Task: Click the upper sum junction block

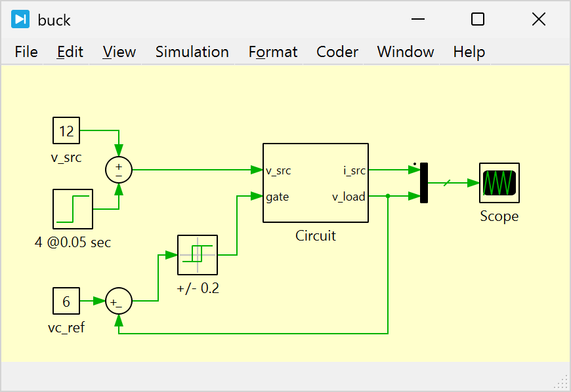Action: pyautogui.click(x=119, y=170)
